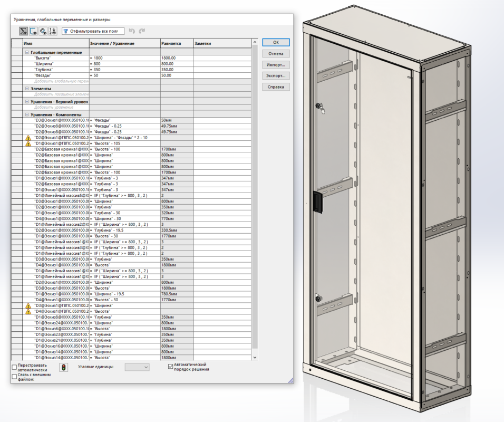Click the Undo arrow icon
504x422 pixels.
pyautogui.click(x=132, y=31)
